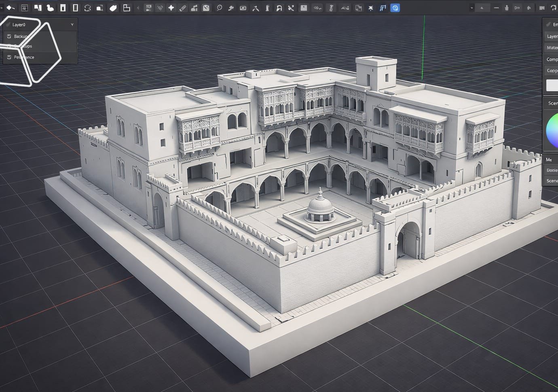Open the small dropdown arrow in top-right toolbar
The image size is (558, 392).
tap(471, 8)
